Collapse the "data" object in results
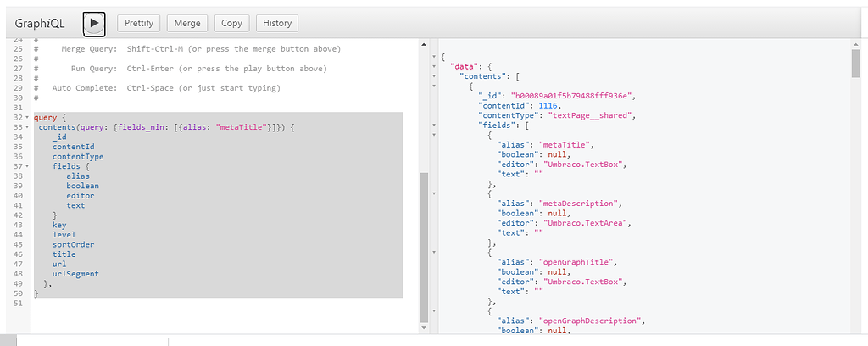Image resolution: width=868 pixels, height=346 pixels. tap(434, 66)
